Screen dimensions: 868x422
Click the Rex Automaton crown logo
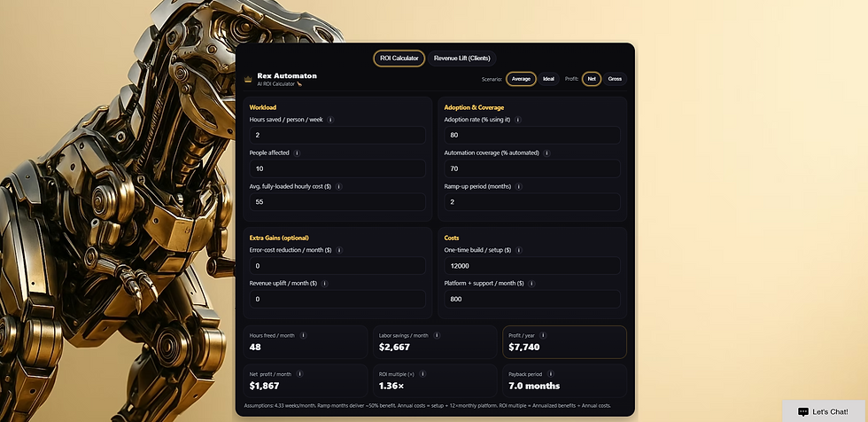248,80
